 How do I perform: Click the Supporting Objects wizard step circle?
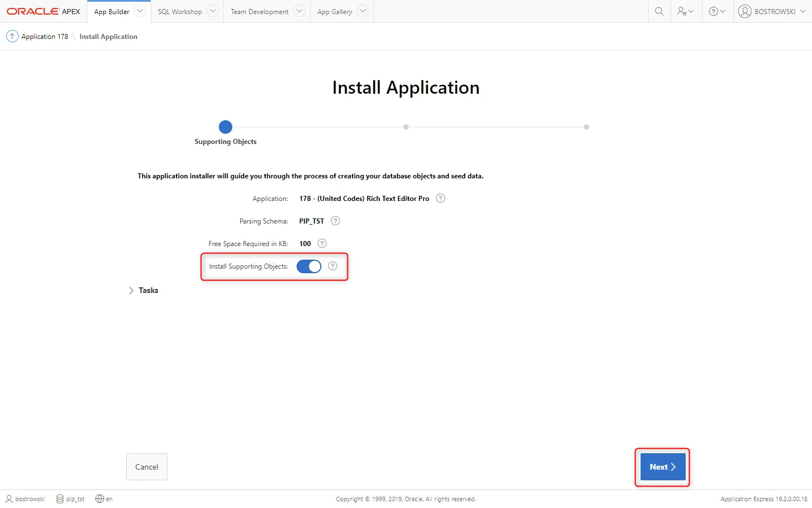pyautogui.click(x=226, y=127)
